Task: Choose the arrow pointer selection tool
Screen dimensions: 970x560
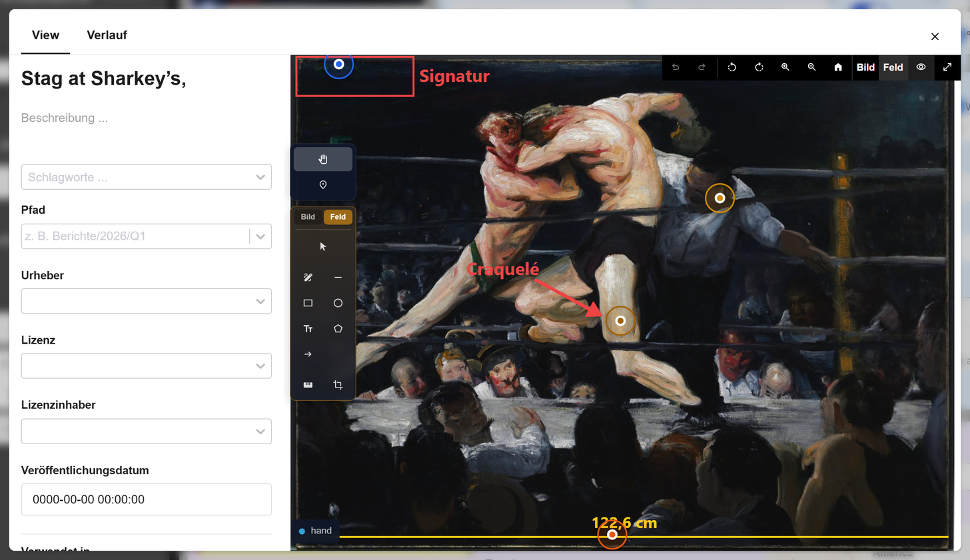Action: (x=323, y=247)
